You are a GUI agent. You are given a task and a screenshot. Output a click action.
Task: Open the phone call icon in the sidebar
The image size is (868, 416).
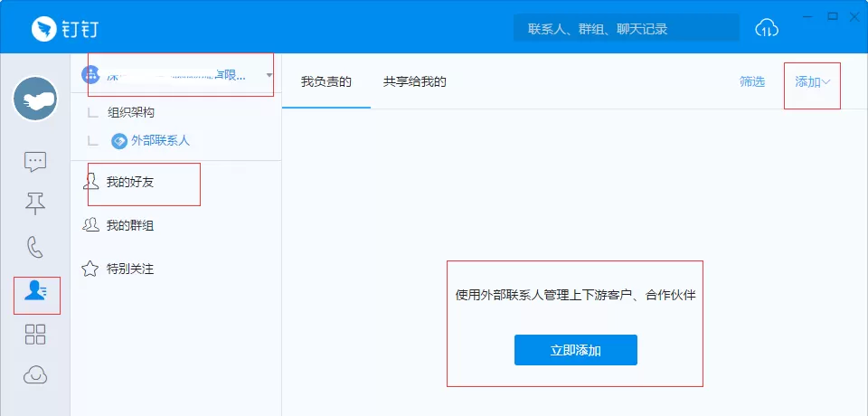[x=35, y=247]
